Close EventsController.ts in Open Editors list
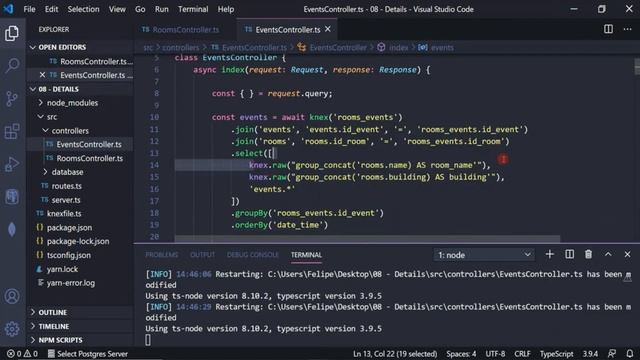640x360 pixels. (x=42, y=75)
